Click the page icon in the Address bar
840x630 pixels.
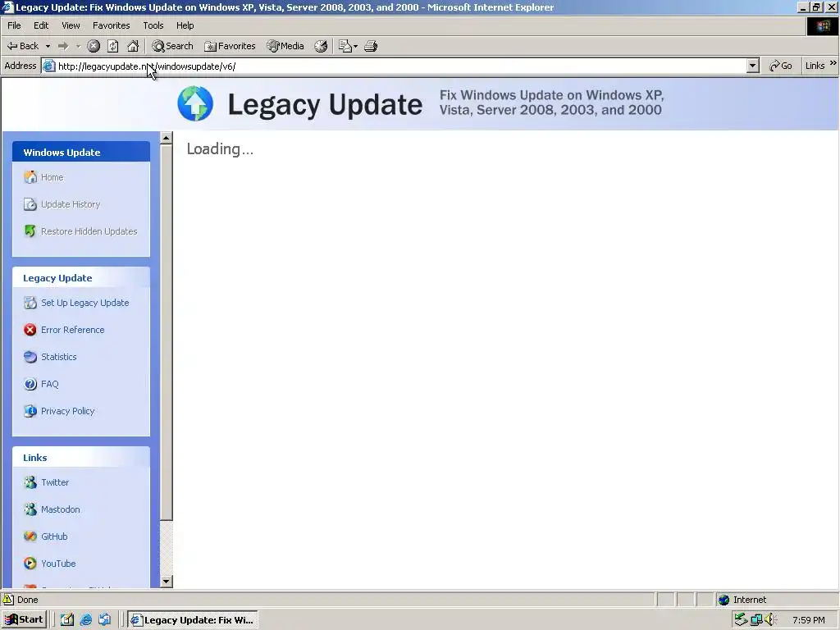coord(48,66)
